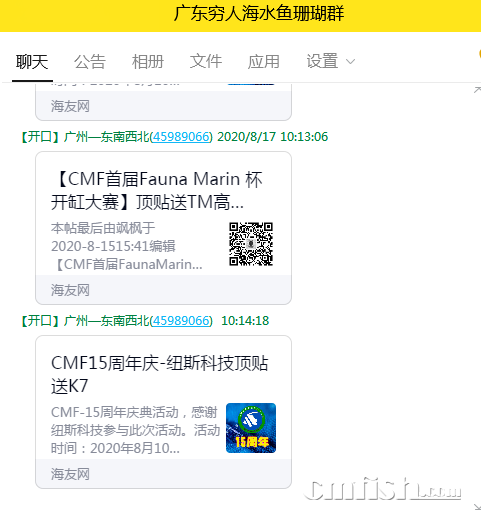Click the 15周年 blue thumbnail image

tap(251, 428)
